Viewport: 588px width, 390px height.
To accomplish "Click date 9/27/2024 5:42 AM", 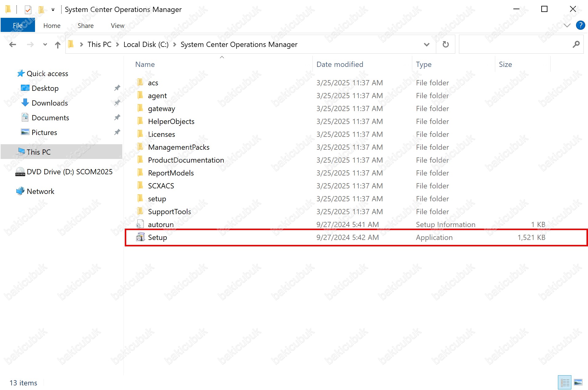I will [x=347, y=237].
